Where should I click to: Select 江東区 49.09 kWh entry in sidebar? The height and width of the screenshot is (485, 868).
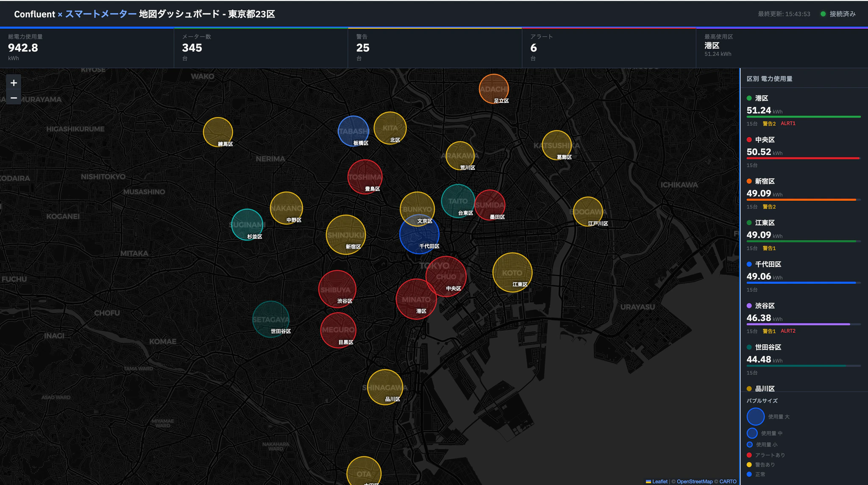[x=804, y=235]
